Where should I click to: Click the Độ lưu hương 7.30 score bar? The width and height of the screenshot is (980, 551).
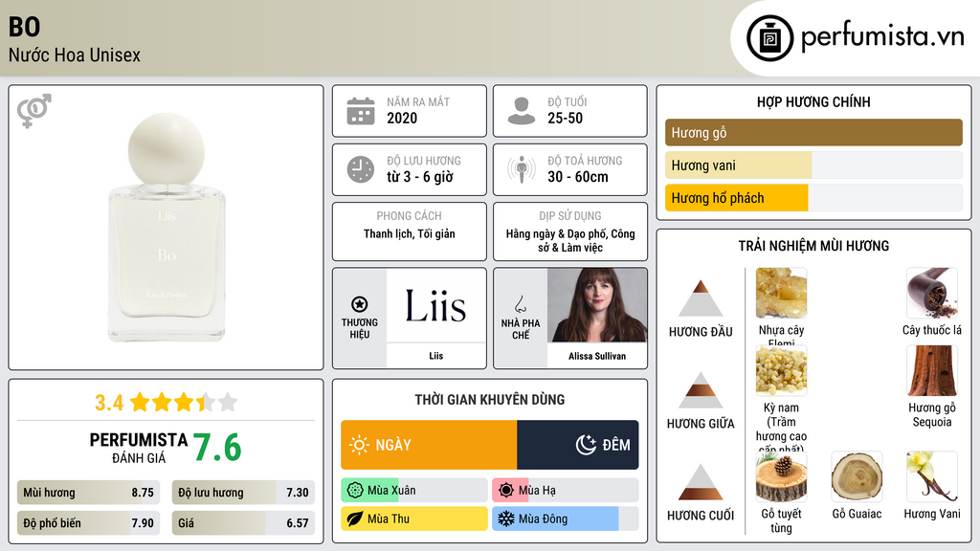(x=243, y=493)
